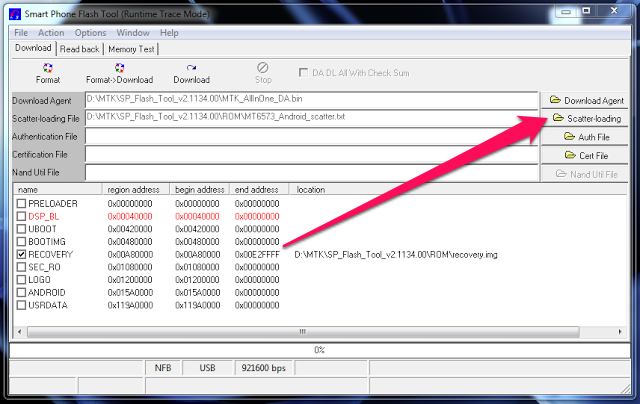Check the SEC_RO partition checkbox
The image size is (640, 404).
click(x=21, y=267)
